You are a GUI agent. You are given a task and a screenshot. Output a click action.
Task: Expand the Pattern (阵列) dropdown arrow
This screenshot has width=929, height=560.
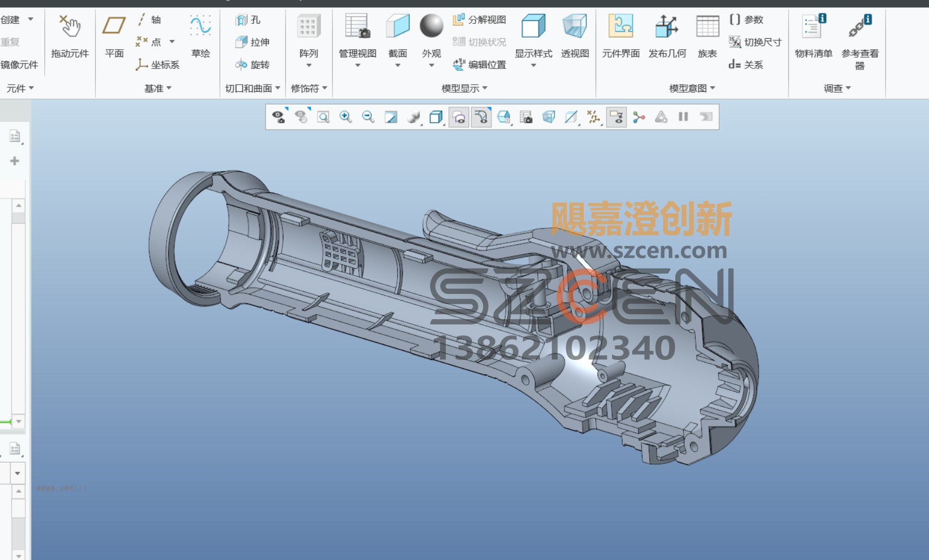[x=309, y=65]
